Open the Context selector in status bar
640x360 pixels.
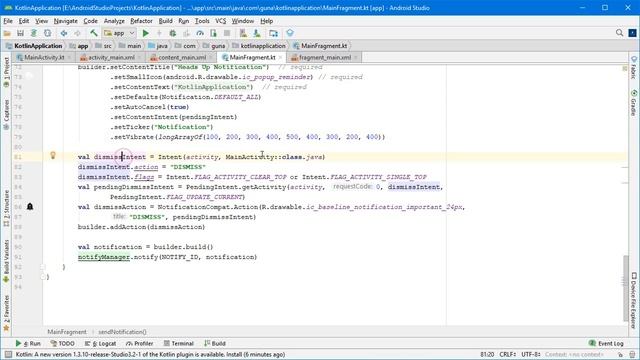575,354
